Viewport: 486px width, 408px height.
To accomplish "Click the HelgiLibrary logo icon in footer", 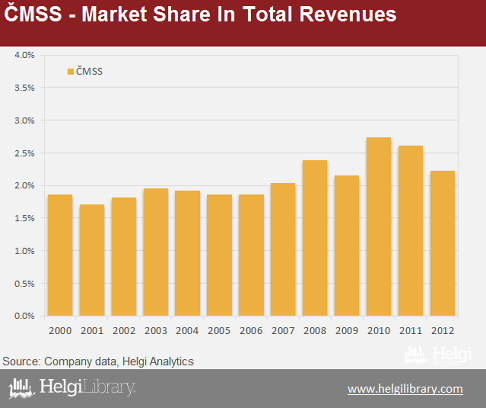I will coord(22,388).
